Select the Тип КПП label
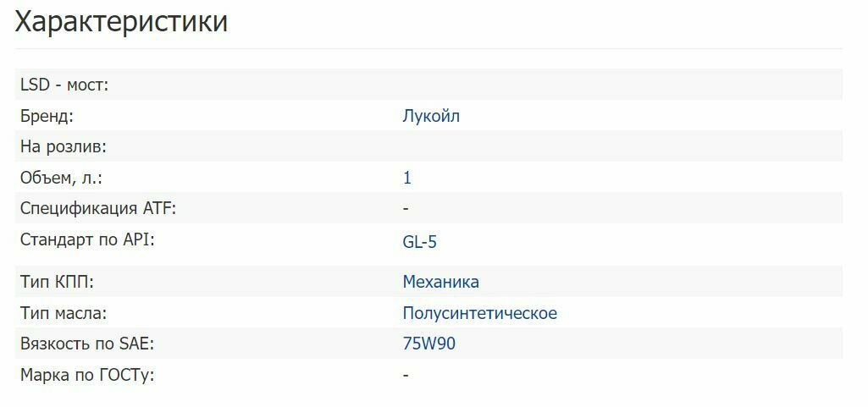 point(57,282)
